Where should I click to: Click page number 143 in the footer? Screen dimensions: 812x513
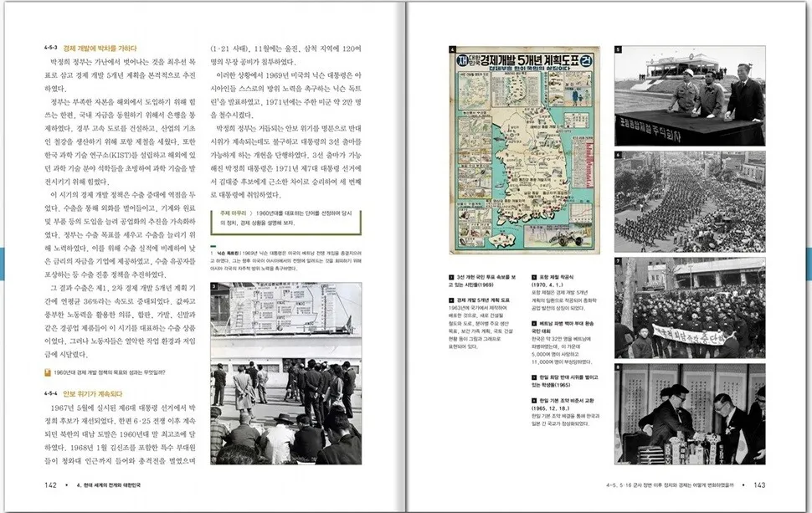759,485
